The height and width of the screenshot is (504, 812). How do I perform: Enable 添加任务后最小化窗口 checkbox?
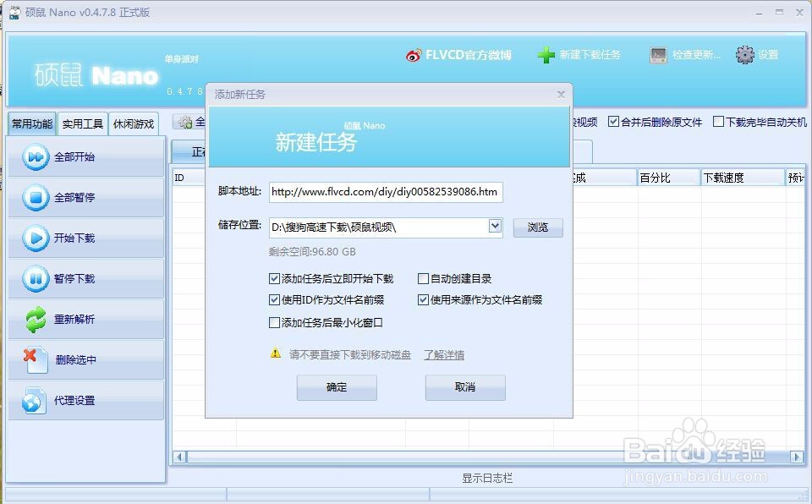274,323
